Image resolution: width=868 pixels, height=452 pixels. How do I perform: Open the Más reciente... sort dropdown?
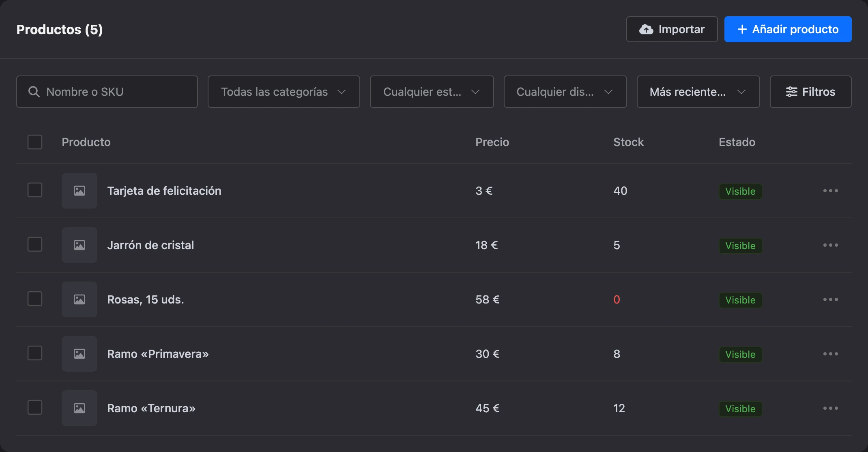click(698, 92)
